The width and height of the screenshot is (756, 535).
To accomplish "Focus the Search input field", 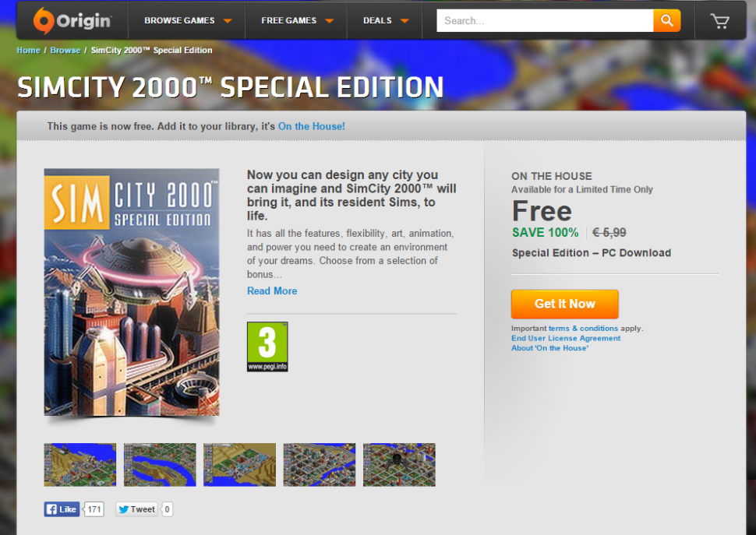I will pos(545,21).
